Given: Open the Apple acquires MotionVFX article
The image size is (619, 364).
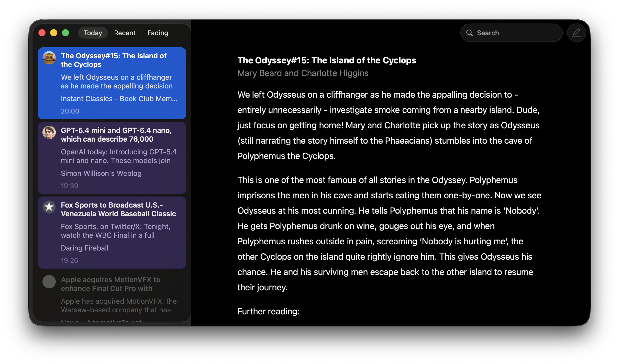Looking at the screenshot, I should pos(110,284).
